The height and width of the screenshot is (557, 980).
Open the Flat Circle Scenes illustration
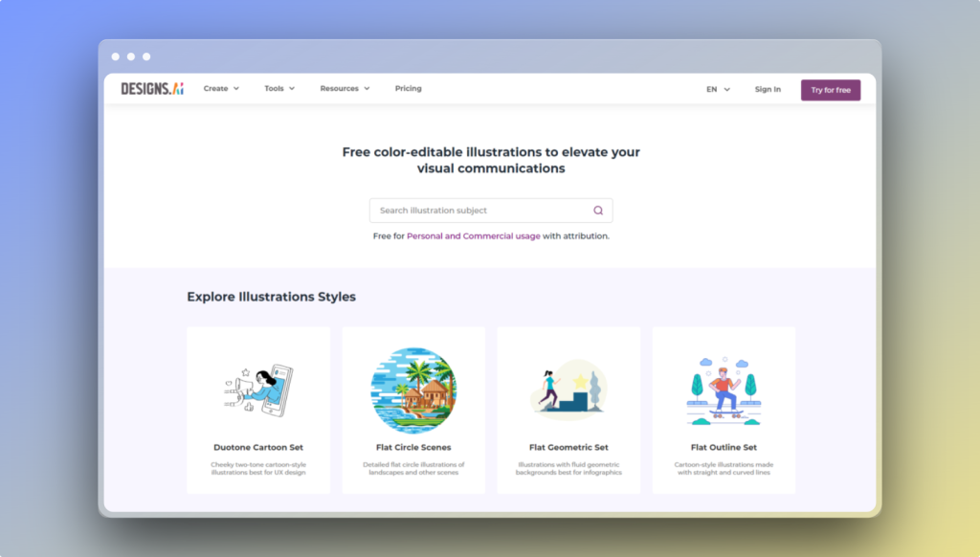pyautogui.click(x=413, y=389)
